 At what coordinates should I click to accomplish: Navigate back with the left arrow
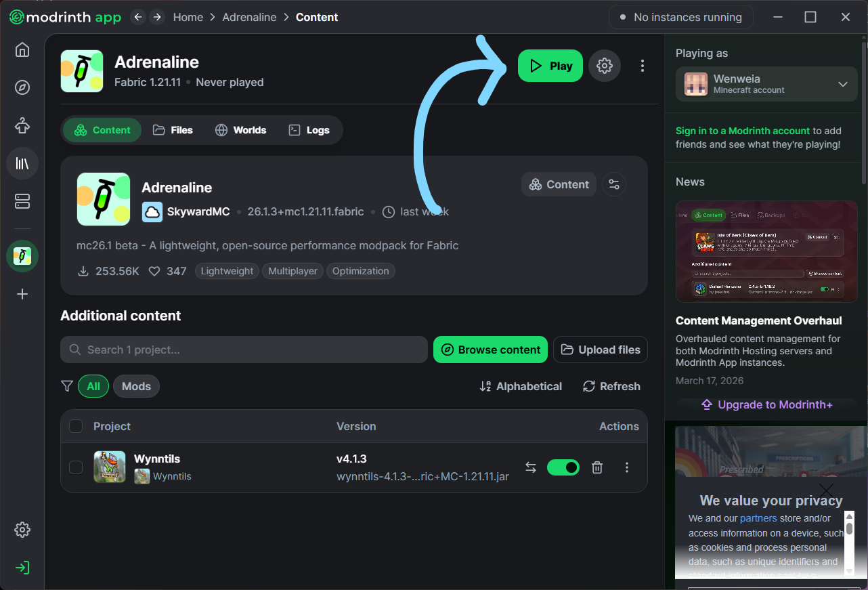(x=138, y=17)
